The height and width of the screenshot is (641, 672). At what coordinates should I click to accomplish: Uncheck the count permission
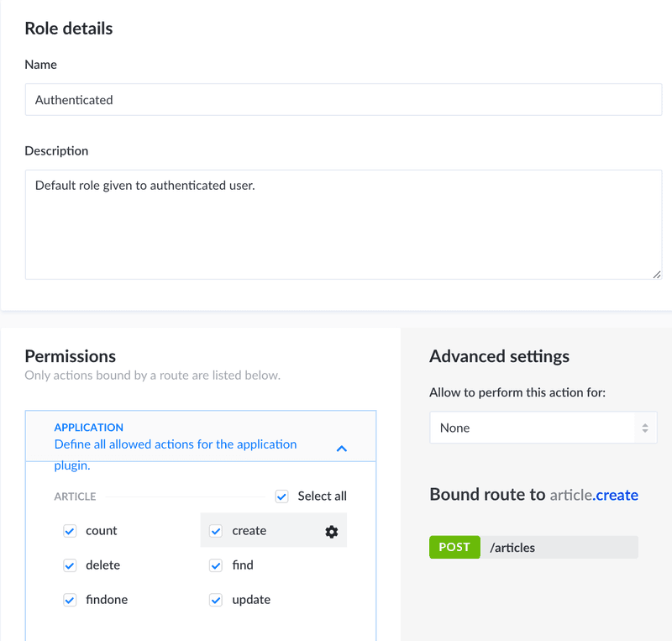pos(70,531)
